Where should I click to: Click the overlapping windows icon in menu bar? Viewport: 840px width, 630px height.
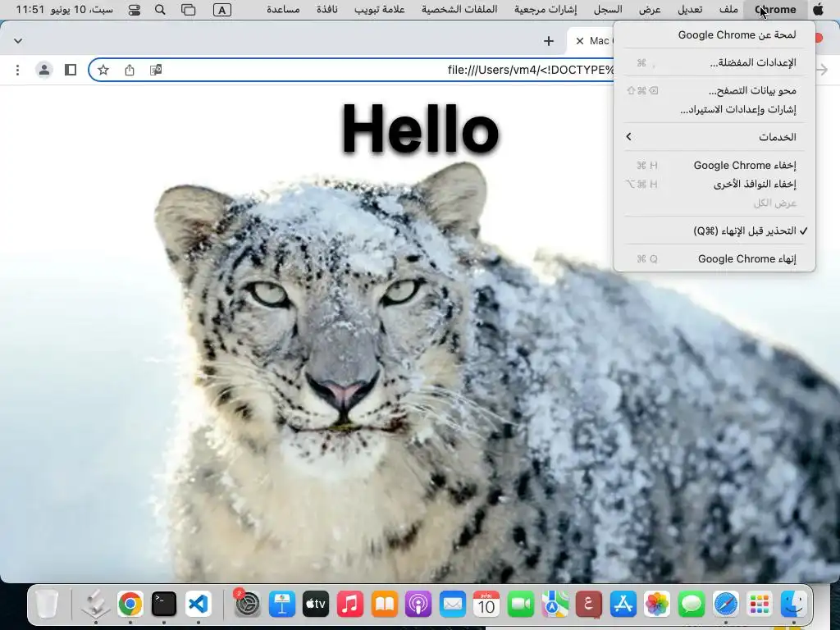click(189, 10)
